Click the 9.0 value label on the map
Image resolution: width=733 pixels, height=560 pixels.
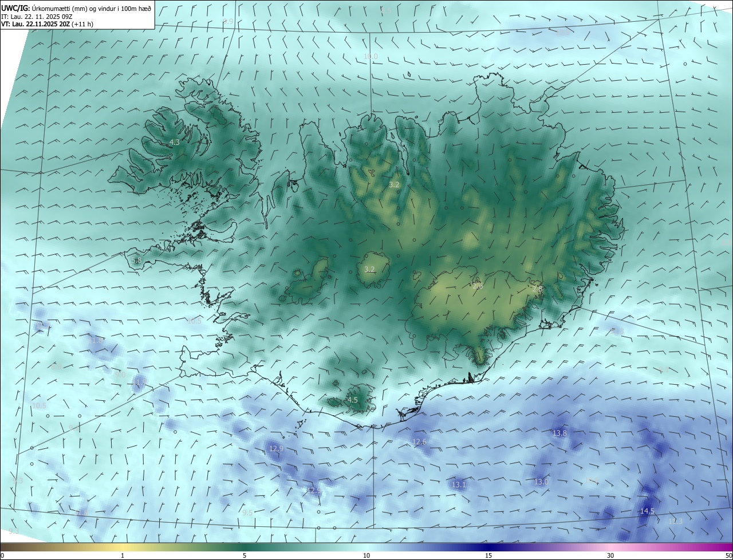click(120, 374)
